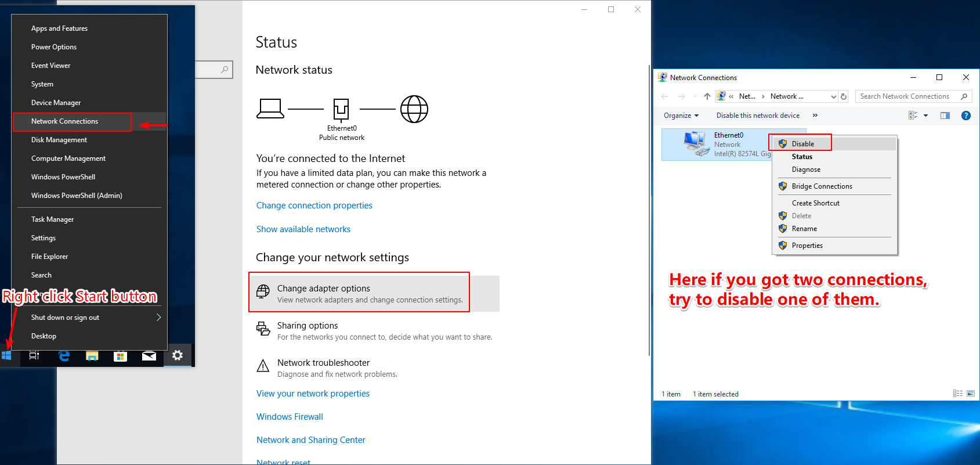The width and height of the screenshot is (980, 465).
Task: Refresh the Network Connections address bar
Action: click(844, 96)
